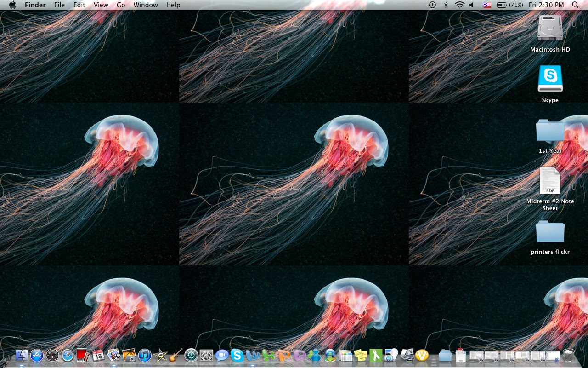This screenshot has height=368, width=588.
Task: Click the "Macintosh HD" label
Action: click(550, 50)
